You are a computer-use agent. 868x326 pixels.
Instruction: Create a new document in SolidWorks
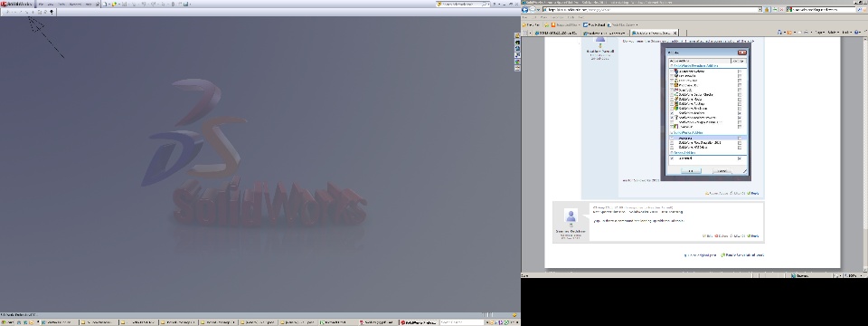click(105, 4)
